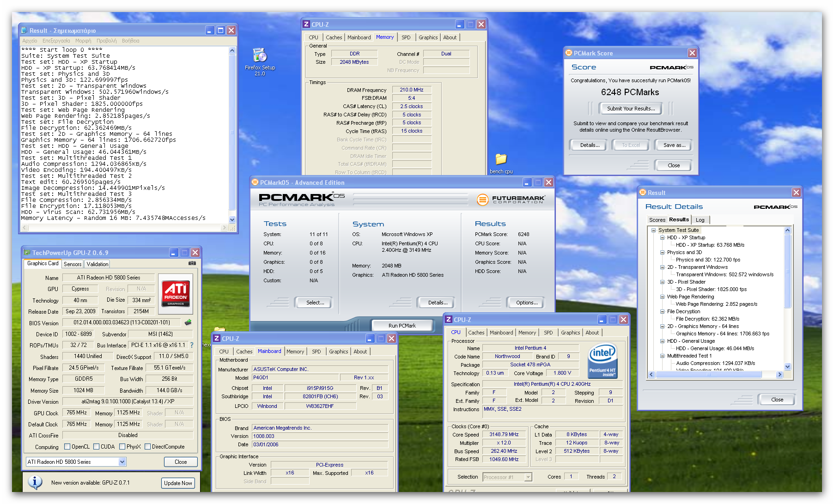This screenshot has width=834, height=504.
Task: Click the Core Speed value 3148.79 MHz
Action: pyautogui.click(x=504, y=434)
